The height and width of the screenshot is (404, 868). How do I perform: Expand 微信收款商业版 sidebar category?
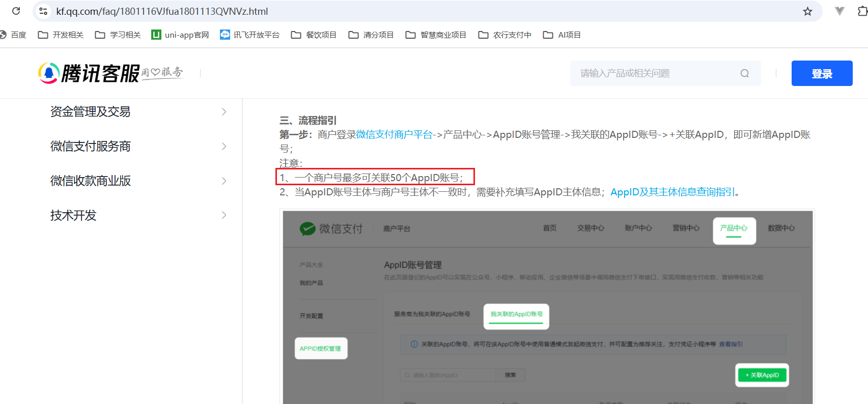pos(138,181)
